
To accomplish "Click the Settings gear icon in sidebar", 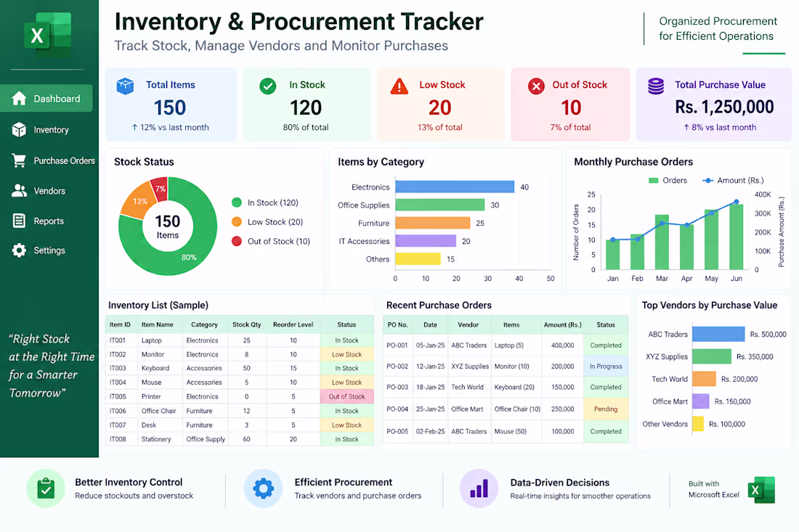I will (x=19, y=250).
